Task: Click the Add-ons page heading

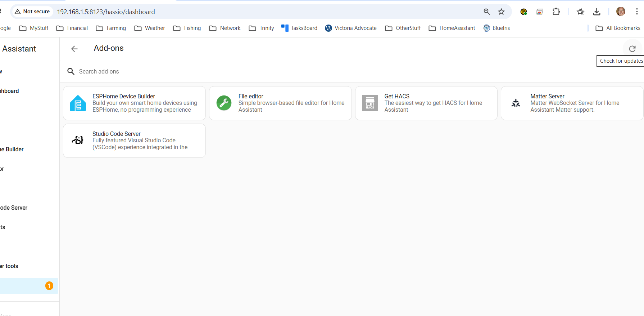Action: pos(109,48)
